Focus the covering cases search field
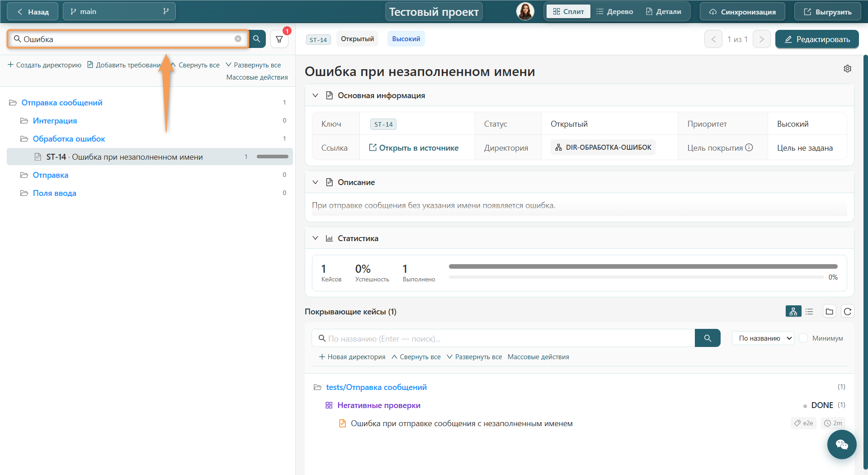This screenshot has height=475, width=868. [503, 338]
